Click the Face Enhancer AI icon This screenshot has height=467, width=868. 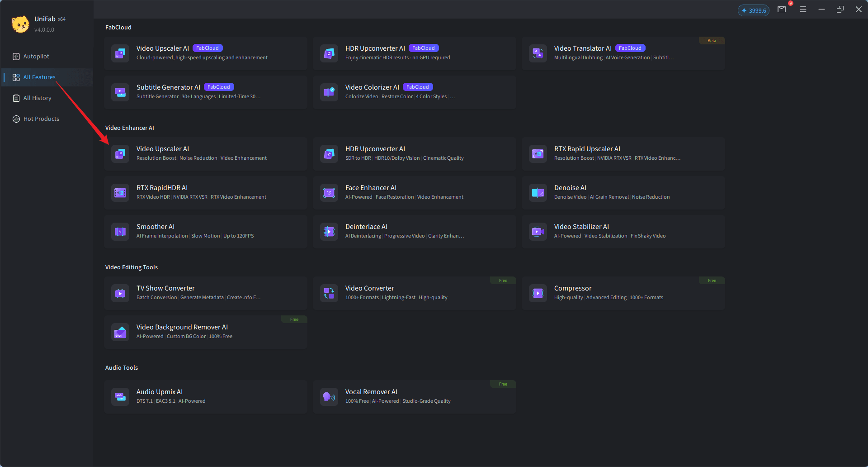[x=329, y=192]
